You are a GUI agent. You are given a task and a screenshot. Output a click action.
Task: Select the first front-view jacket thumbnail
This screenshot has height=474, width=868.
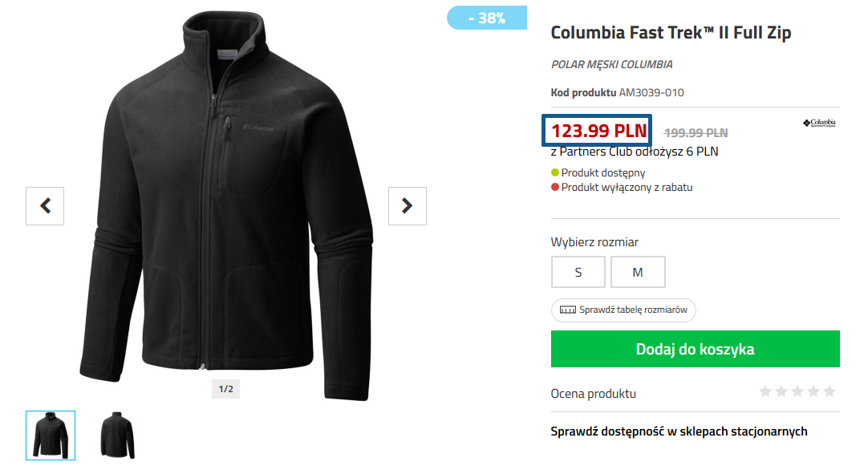pos(51,436)
